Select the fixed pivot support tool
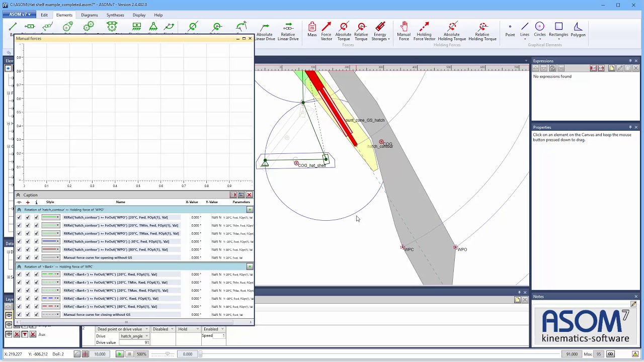The height and width of the screenshot is (362, 644). (153, 27)
